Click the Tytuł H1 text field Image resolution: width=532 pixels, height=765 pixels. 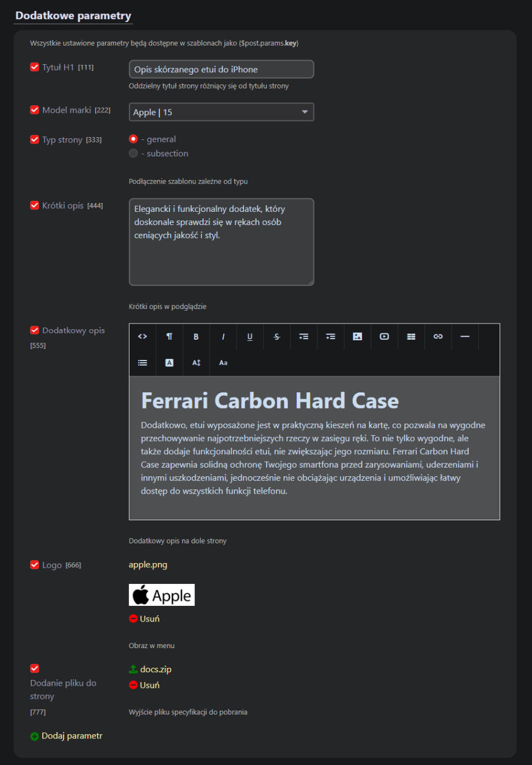[221, 69]
